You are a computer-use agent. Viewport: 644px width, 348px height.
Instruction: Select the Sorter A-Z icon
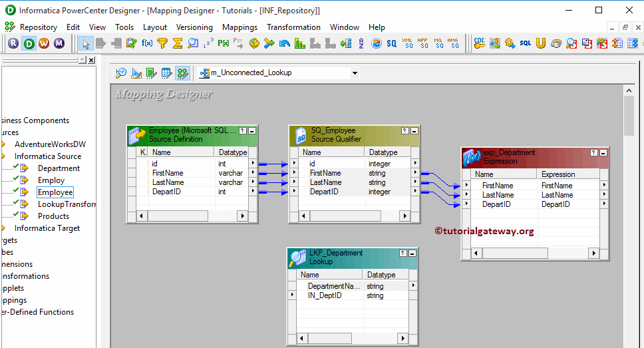(361, 43)
